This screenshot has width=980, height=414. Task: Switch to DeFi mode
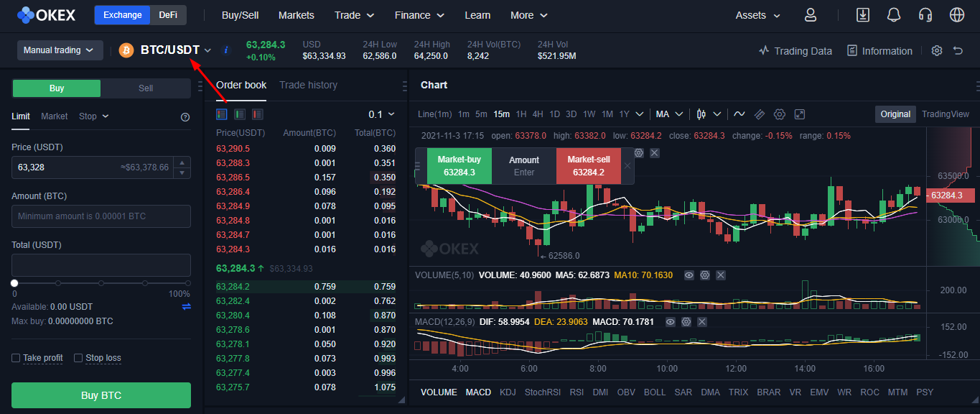pyautogui.click(x=168, y=15)
